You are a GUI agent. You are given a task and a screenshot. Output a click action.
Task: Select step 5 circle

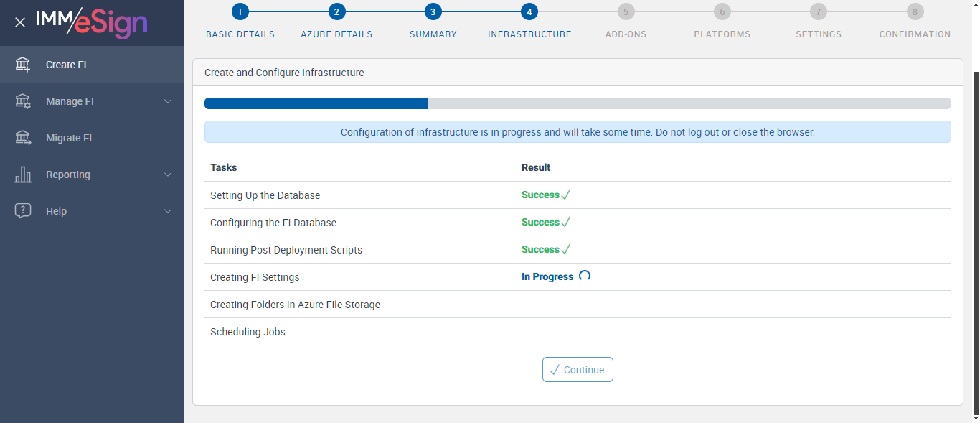tap(626, 11)
